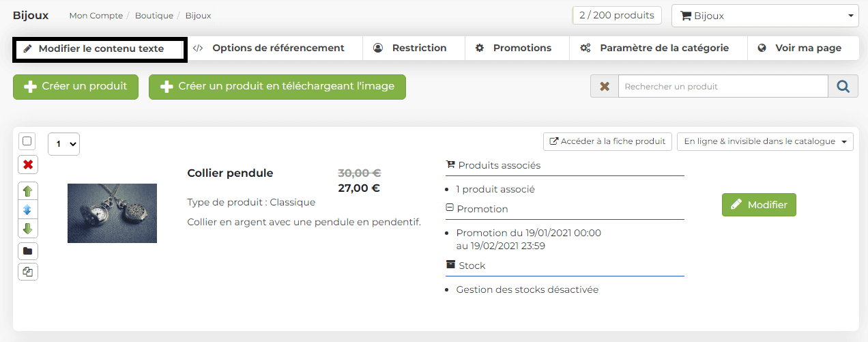The image size is (868, 342).
Task: Click the green 'Créer un produit' button
Action: (x=76, y=87)
